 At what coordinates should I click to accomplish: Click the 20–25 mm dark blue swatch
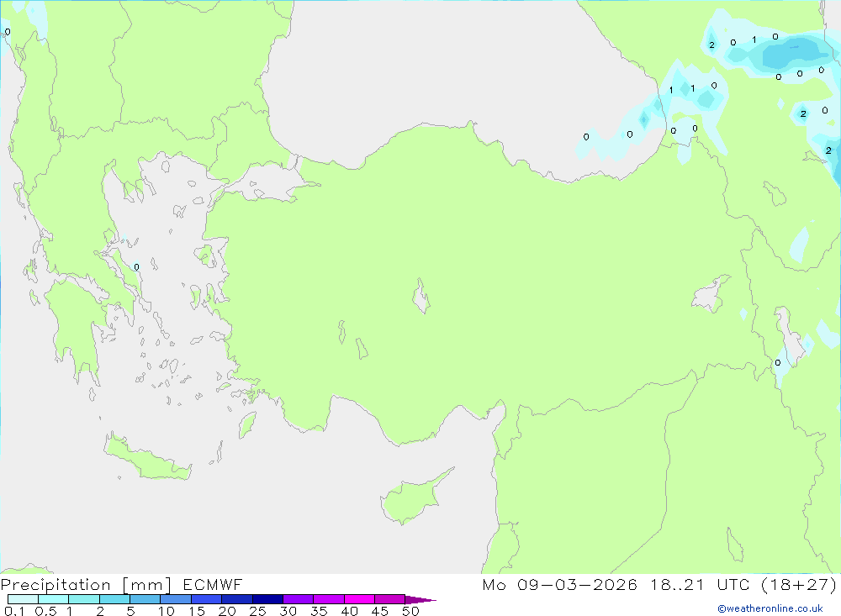237,599
